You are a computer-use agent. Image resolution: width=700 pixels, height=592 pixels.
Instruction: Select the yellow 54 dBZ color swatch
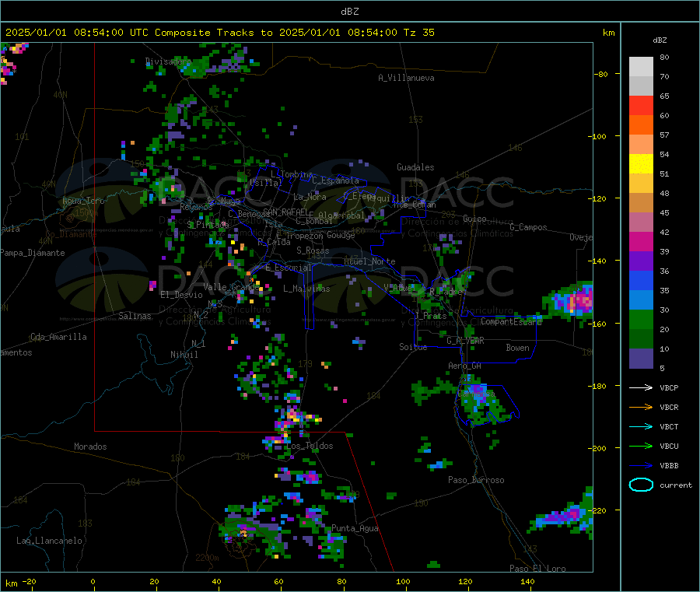(641, 164)
